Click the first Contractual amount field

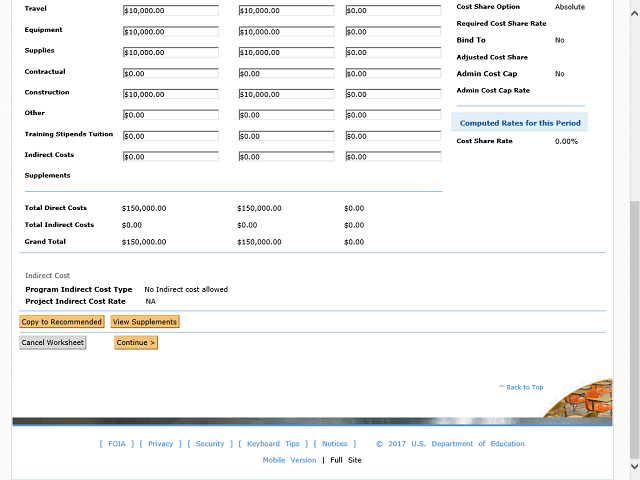coord(171,73)
